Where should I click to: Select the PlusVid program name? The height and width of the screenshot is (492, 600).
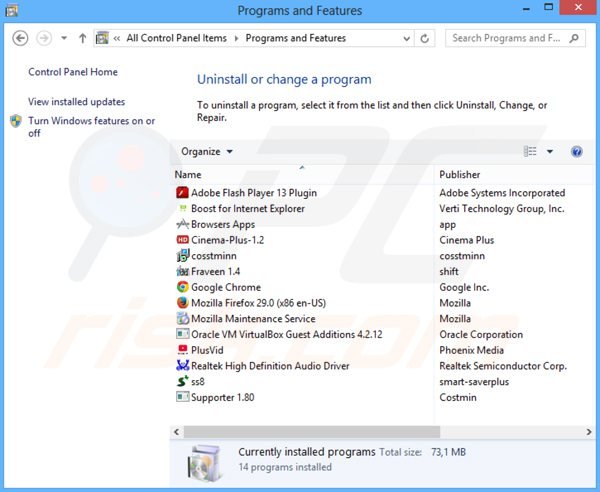pyautogui.click(x=207, y=350)
